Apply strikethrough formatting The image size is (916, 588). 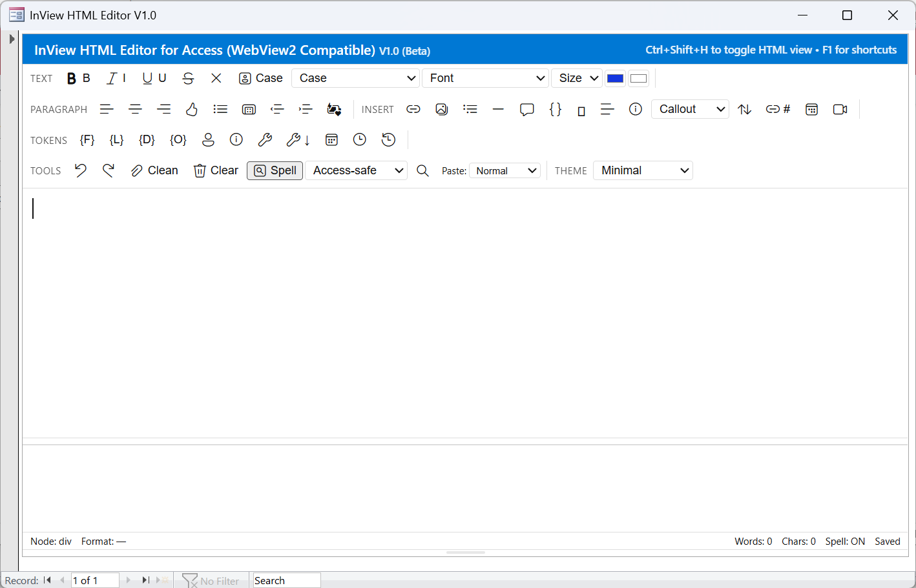point(188,77)
